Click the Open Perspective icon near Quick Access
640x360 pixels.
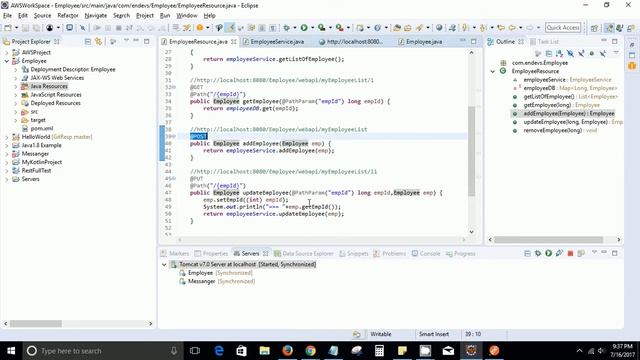pos(594,28)
